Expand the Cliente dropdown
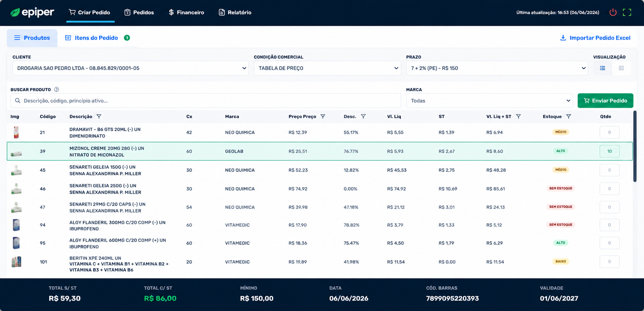644x311 pixels. coord(131,68)
